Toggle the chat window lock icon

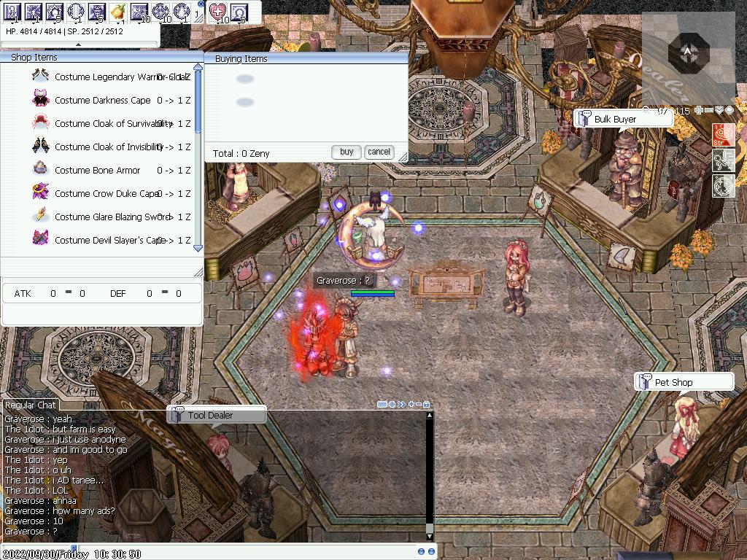(427, 404)
